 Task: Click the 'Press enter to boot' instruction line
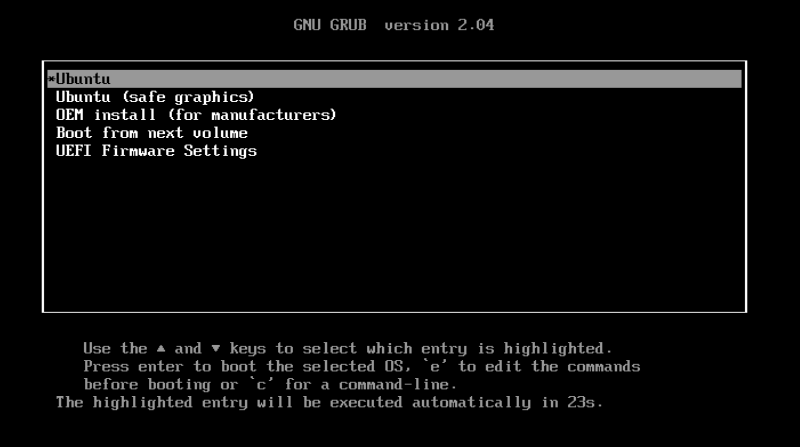[x=362, y=366]
